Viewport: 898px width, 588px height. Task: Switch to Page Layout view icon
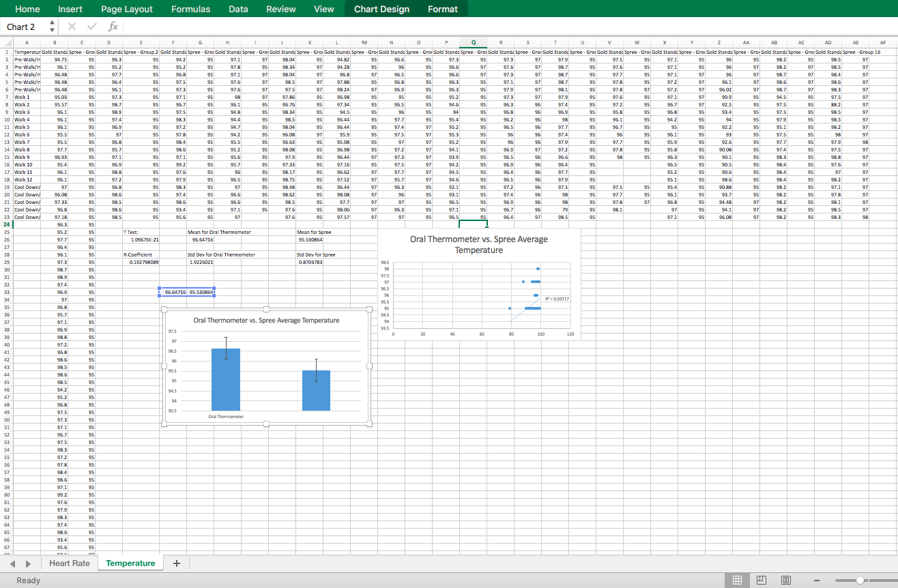click(x=762, y=580)
